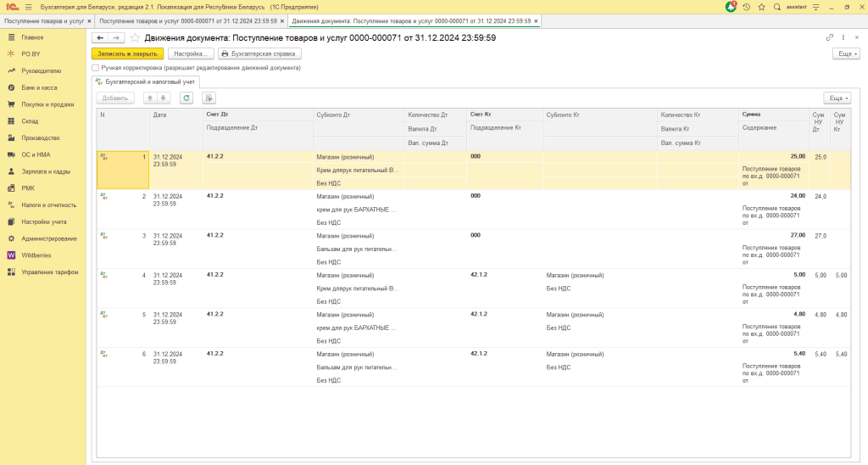Screen dimensions: 868x465
Task: Copy link to document icon
Action: [x=829, y=37]
